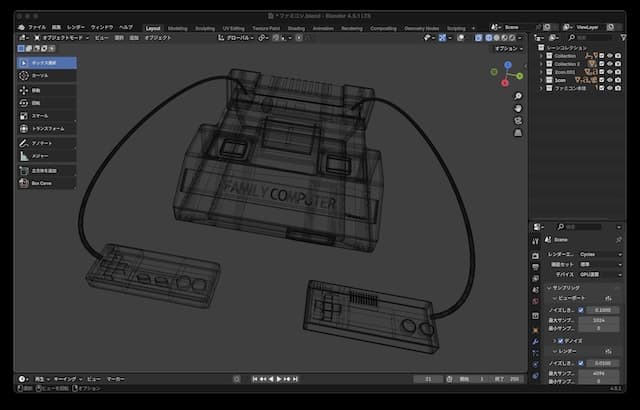Select the Scale tool (スケール)
The width and height of the screenshot is (640, 410).
(x=47, y=116)
